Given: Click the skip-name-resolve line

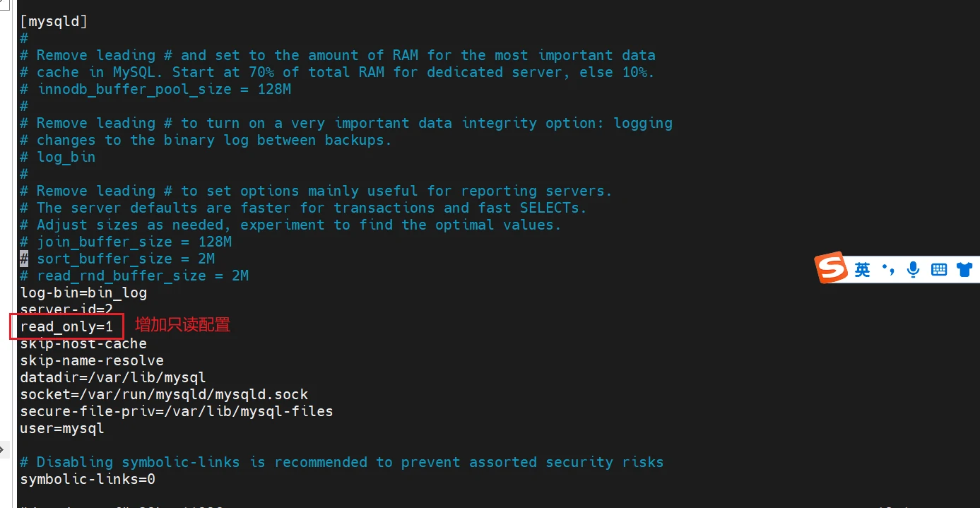Looking at the screenshot, I should [92, 360].
